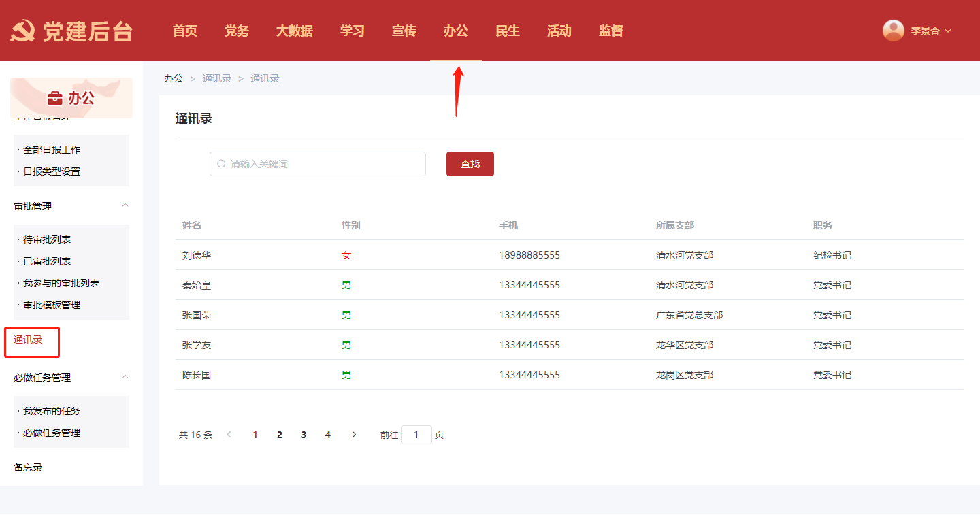Click the briefcase icon in sidebar banner

[x=54, y=99]
